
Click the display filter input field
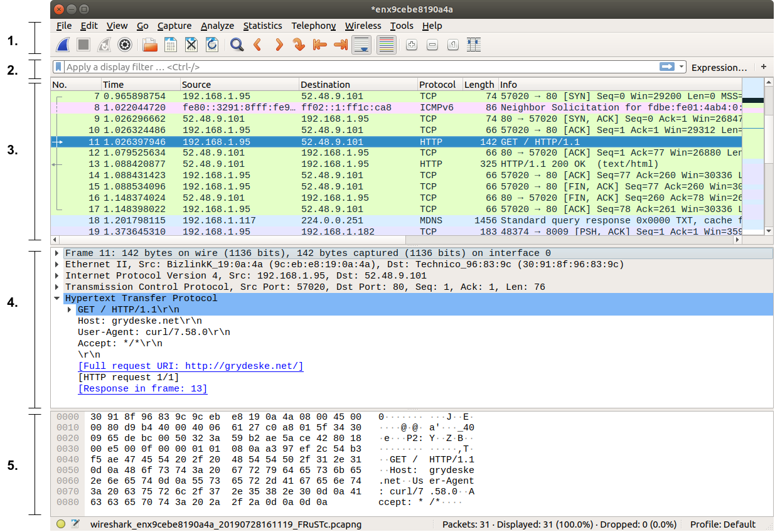(x=358, y=67)
